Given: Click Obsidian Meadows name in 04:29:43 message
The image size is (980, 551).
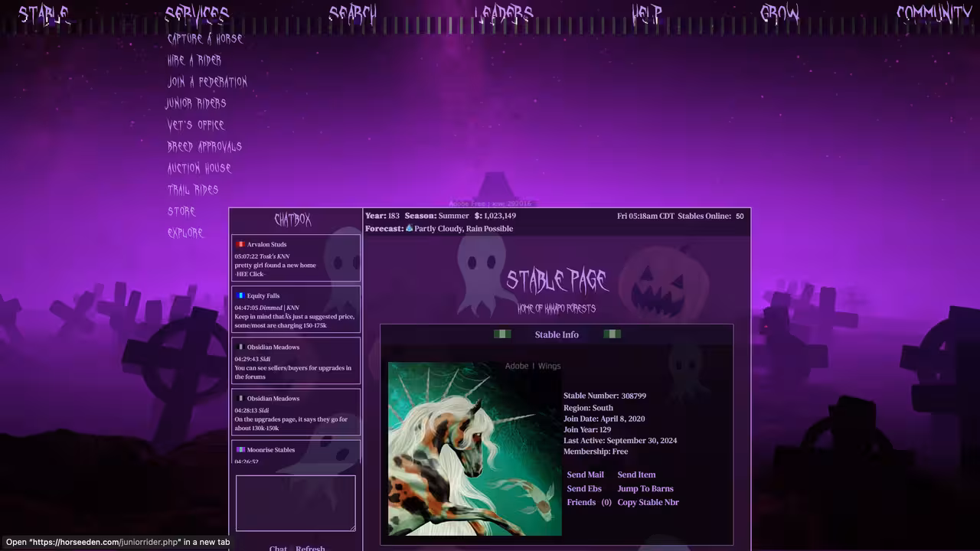Looking at the screenshot, I should pos(273,347).
